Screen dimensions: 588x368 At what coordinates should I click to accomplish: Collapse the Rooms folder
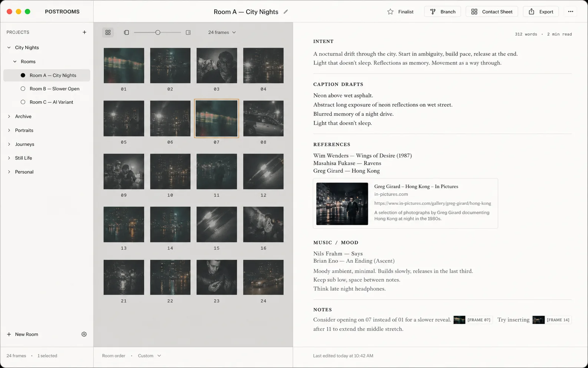[x=15, y=62]
